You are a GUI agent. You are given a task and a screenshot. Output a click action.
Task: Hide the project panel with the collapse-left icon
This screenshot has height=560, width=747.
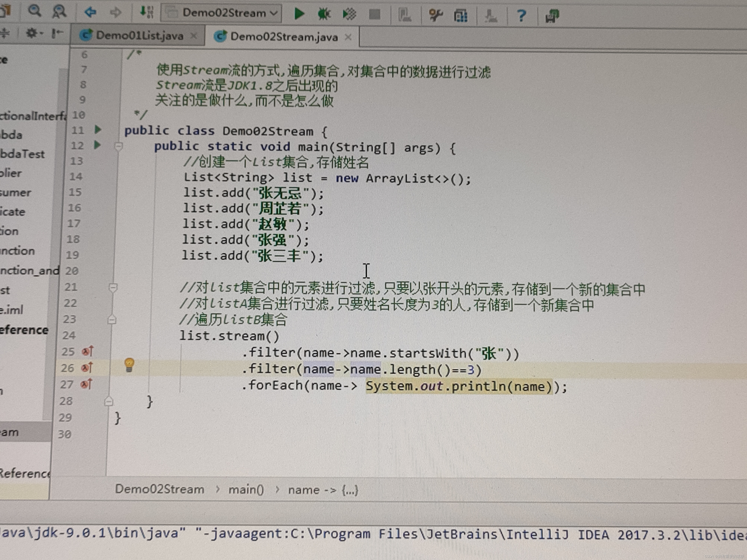click(x=57, y=33)
